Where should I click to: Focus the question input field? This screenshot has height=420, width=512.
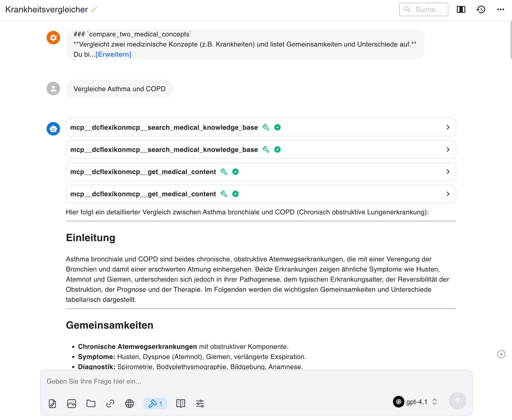187,381
